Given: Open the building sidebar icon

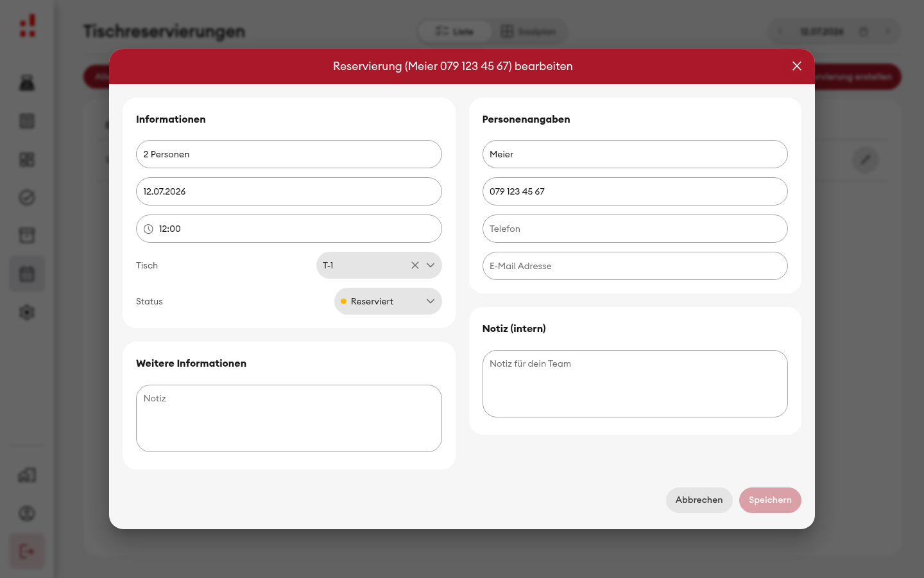Looking at the screenshot, I should [27, 475].
